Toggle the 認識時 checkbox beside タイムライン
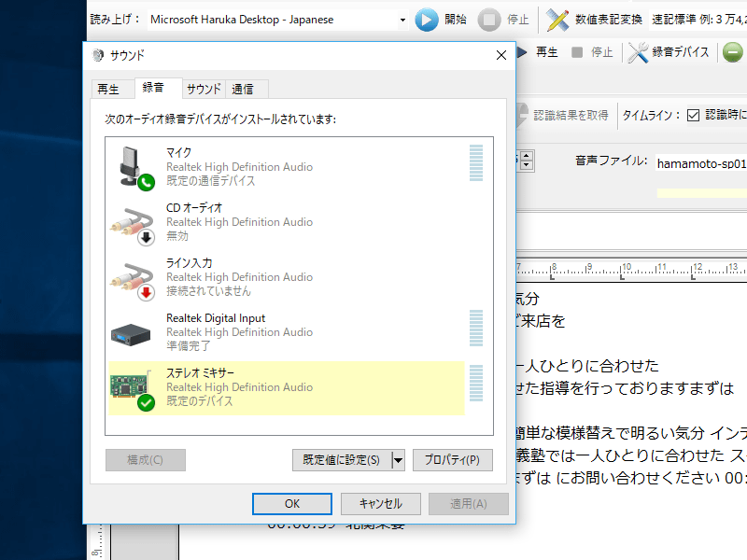 (693, 115)
